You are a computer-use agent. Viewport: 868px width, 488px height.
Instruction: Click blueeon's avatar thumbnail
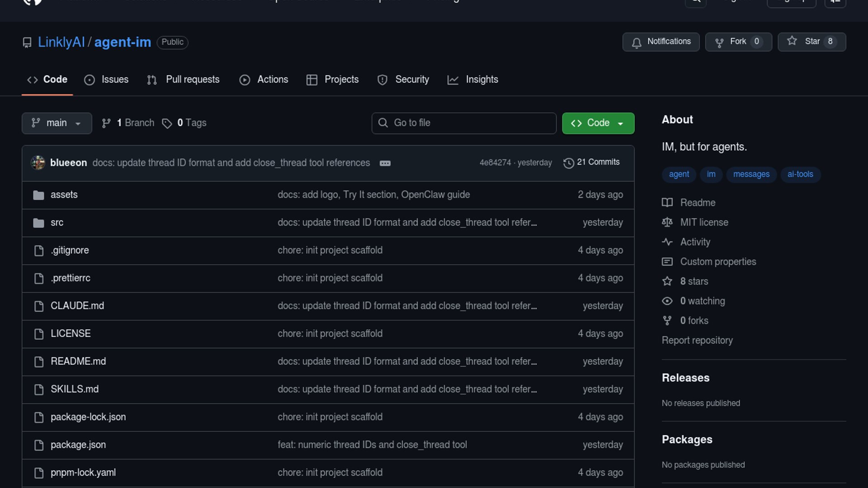point(38,163)
